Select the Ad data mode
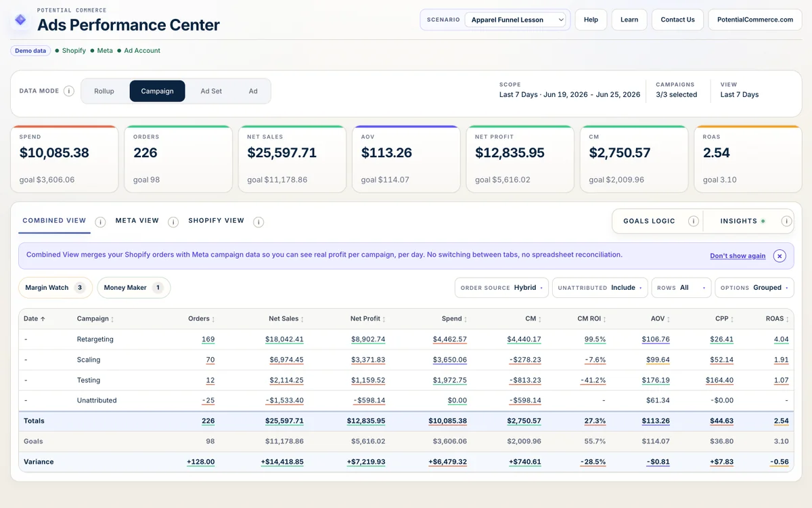 [x=253, y=91]
